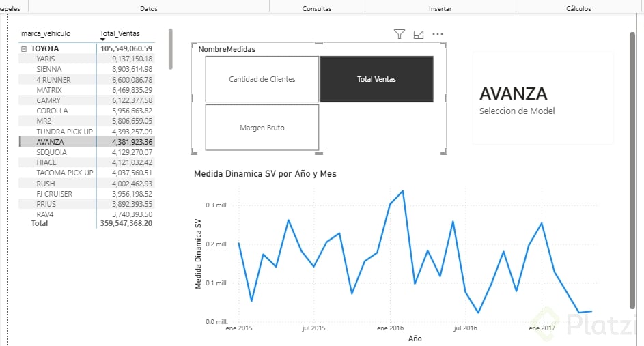Image resolution: width=644 pixels, height=346 pixels.
Task: Open focus mode for the slicer visual
Action: [x=419, y=34]
